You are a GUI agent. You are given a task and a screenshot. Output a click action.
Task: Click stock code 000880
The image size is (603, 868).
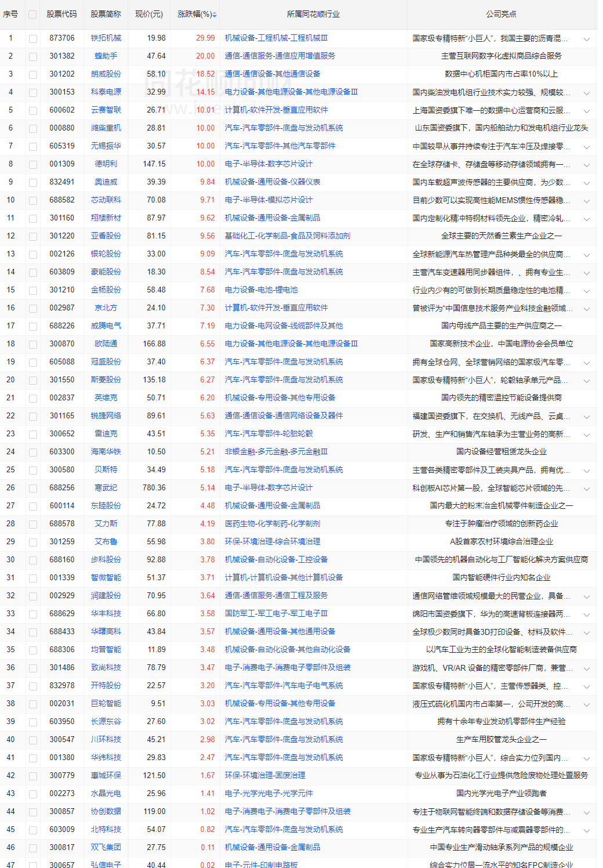pos(62,128)
